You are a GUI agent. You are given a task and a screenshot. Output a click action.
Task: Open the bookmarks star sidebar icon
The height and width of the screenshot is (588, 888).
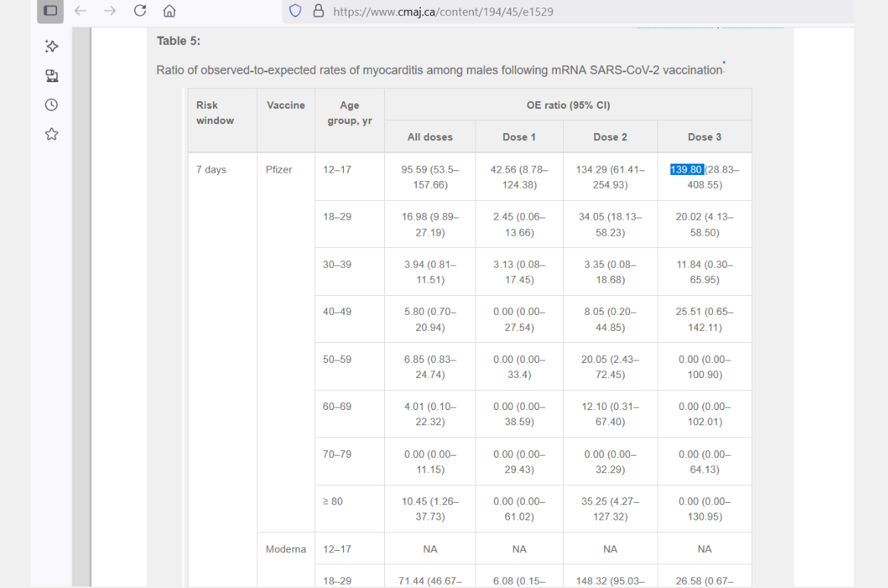coord(52,134)
